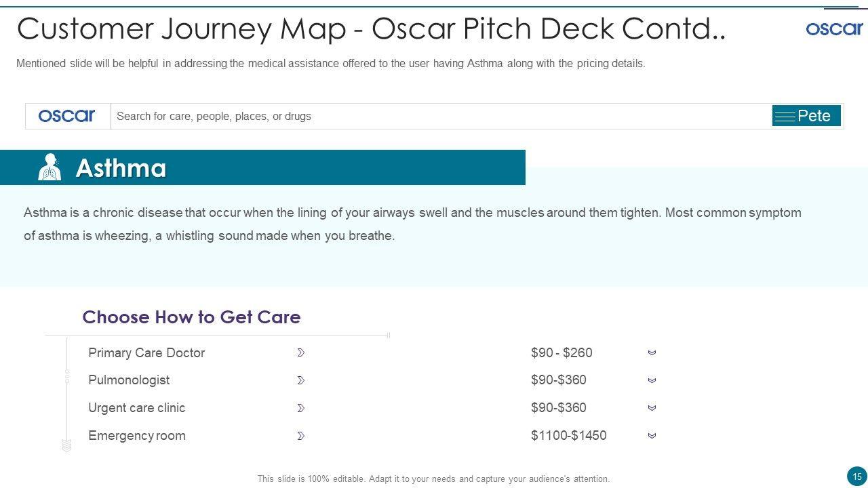868x488 pixels.
Task: Choose Urgent care clinic option
Action: 136,408
